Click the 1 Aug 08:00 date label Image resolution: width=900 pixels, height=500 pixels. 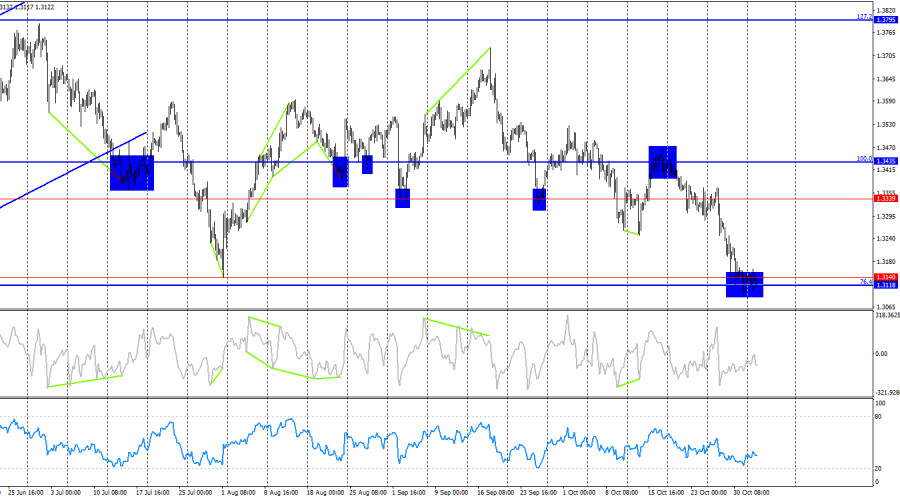238,493
